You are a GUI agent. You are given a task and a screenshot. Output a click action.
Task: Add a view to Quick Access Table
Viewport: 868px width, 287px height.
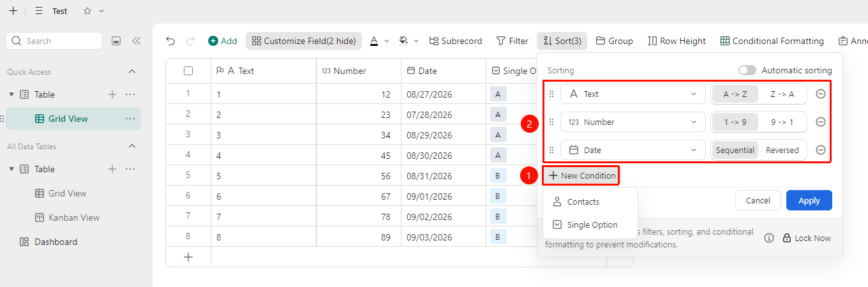pyautogui.click(x=112, y=94)
